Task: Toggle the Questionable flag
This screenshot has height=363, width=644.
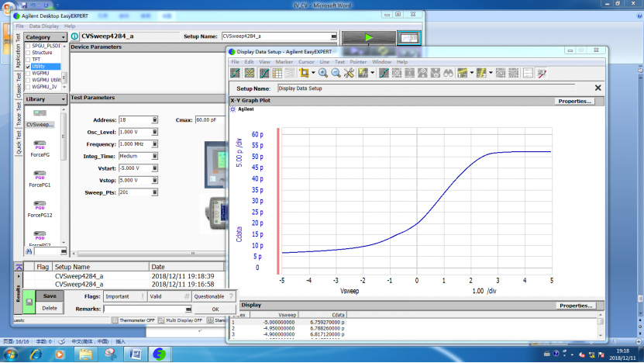Action: coord(214,296)
